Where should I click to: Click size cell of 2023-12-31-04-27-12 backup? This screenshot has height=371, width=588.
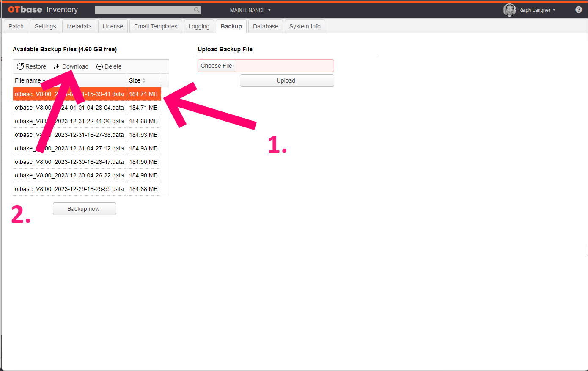[x=144, y=148]
